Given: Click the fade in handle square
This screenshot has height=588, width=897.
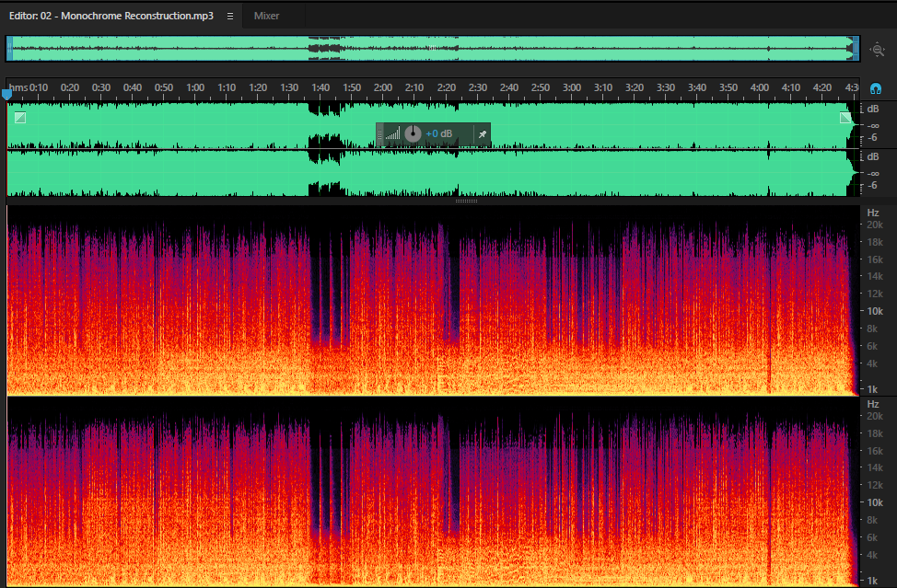Looking at the screenshot, I should [x=20, y=118].
